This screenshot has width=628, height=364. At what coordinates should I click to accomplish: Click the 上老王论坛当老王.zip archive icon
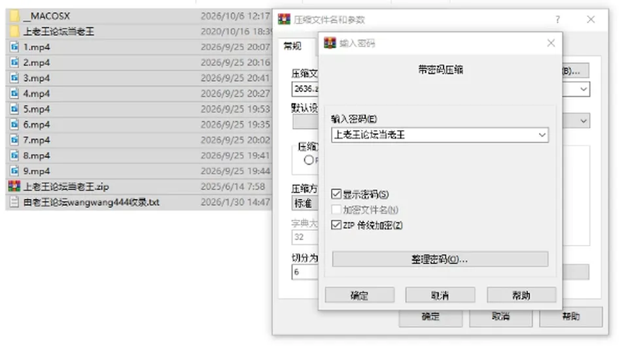(14, 186)
